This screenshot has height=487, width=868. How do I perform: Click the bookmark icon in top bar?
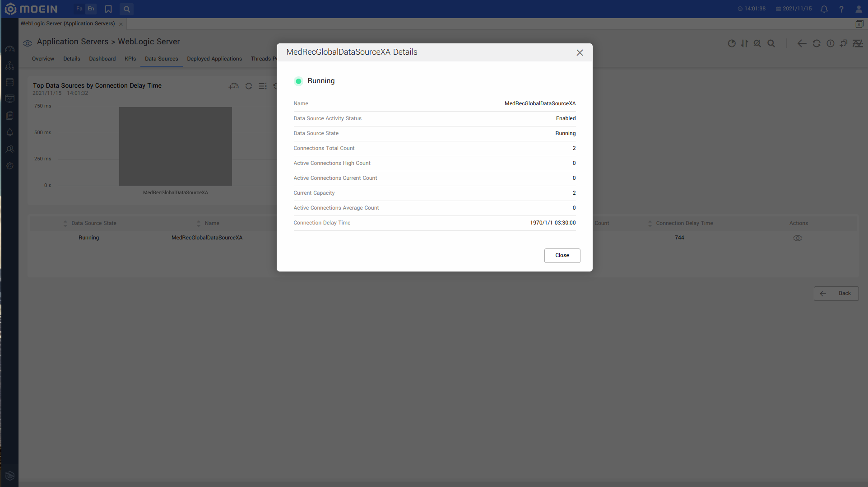point(108,9)
